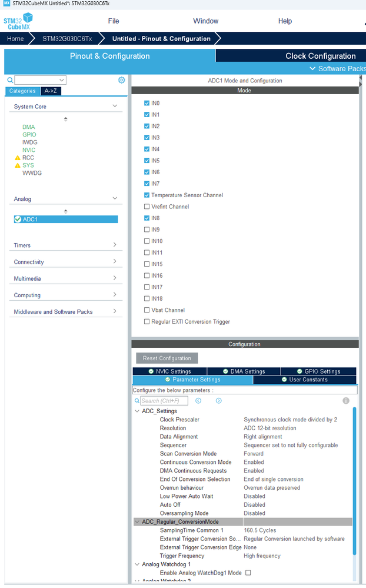Collapse the Analog Watchdog 1 group

click(x=137, y=564)
